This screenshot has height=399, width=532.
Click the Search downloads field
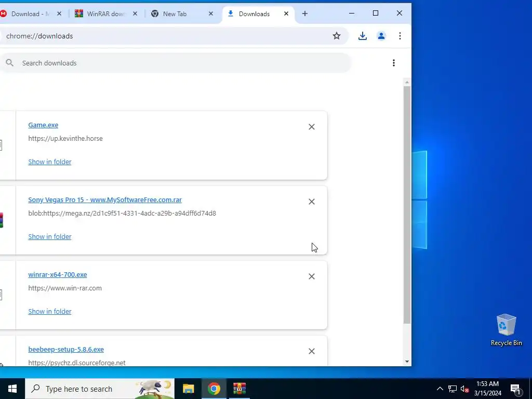pyautogui.click(x=176, y=63)
